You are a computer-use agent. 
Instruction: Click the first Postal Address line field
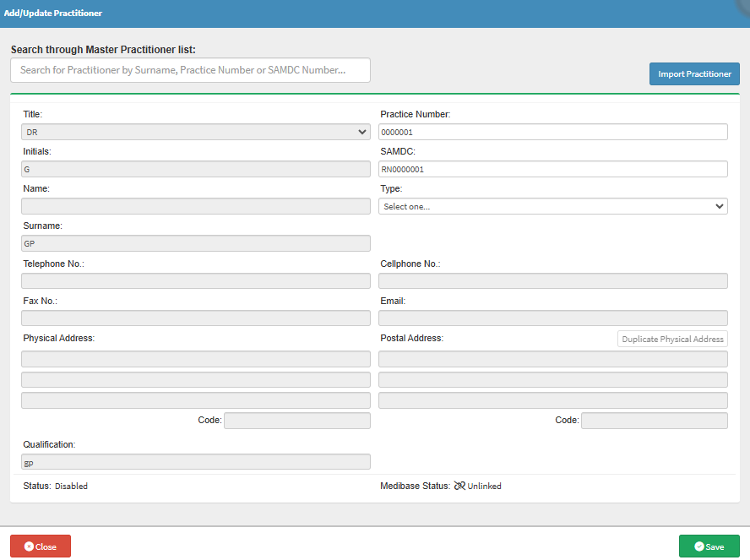pos(553,359)
